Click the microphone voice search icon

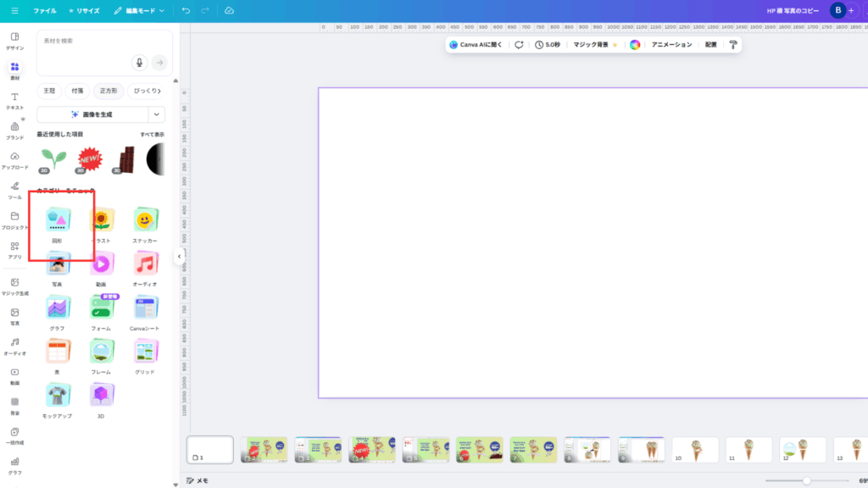(x=140, y=63)
